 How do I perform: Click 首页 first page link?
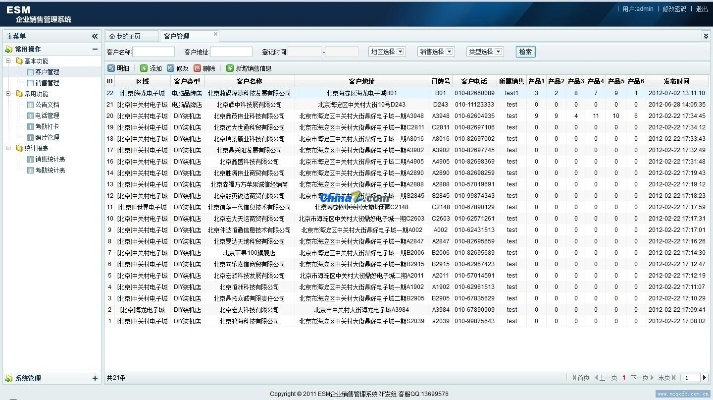point(581,378)
